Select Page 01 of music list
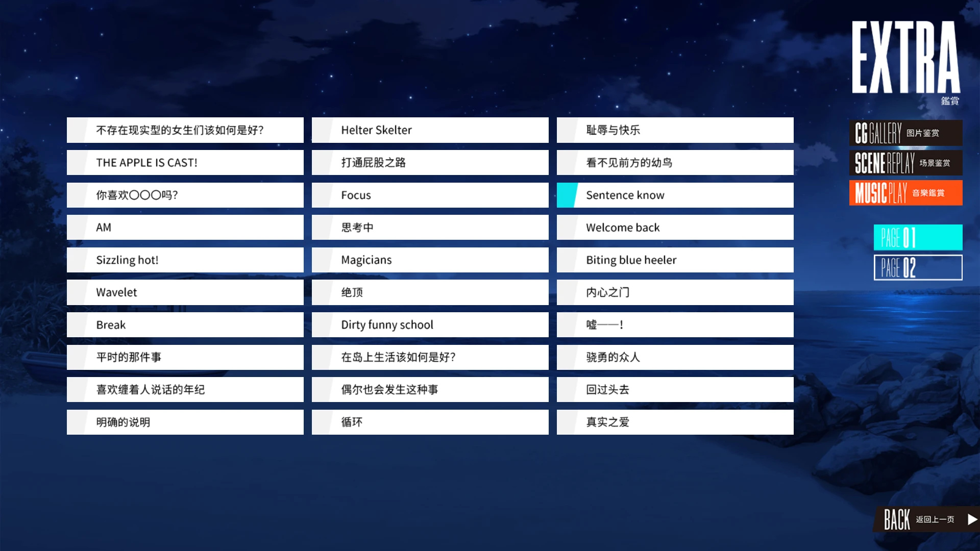980x551 pixels. [x=917, y=237]
